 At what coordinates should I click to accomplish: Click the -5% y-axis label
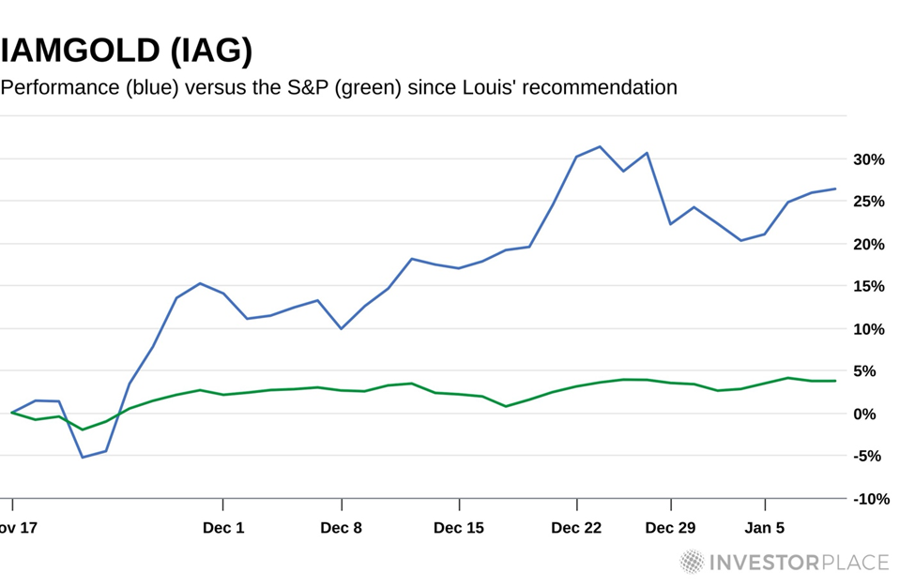click(x=870, y=456)
